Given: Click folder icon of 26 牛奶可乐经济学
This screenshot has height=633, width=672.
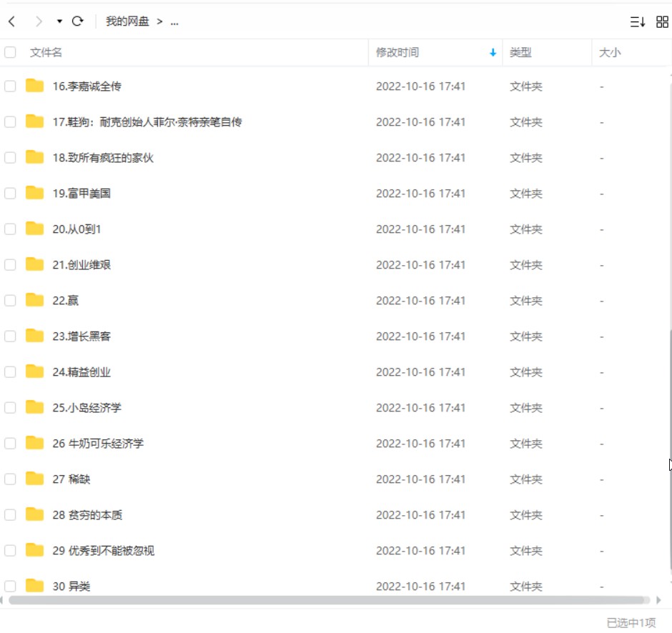Looking at the screenshot, I should click(35, 442).
